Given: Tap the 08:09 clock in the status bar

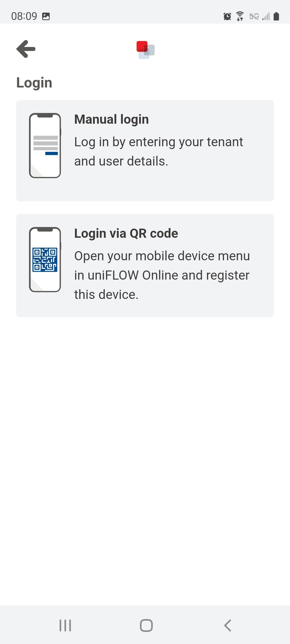Looking at the screenshot, I should [x=24, y=16].
